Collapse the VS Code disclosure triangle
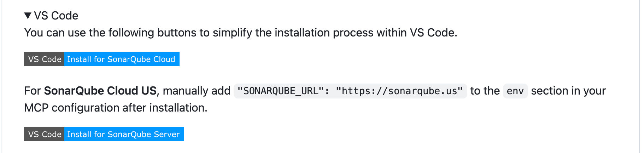Screen dimensions: 644x153 pos(28,16)
